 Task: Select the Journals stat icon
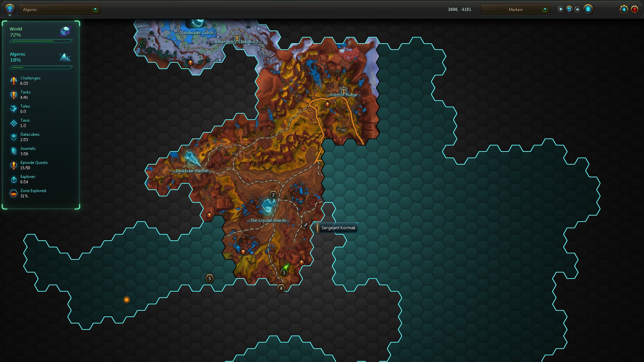13,151
